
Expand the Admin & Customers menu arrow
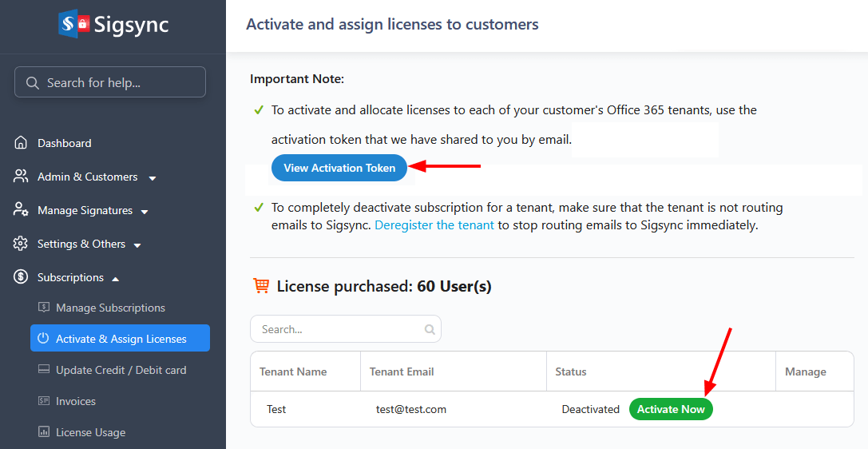153,177
